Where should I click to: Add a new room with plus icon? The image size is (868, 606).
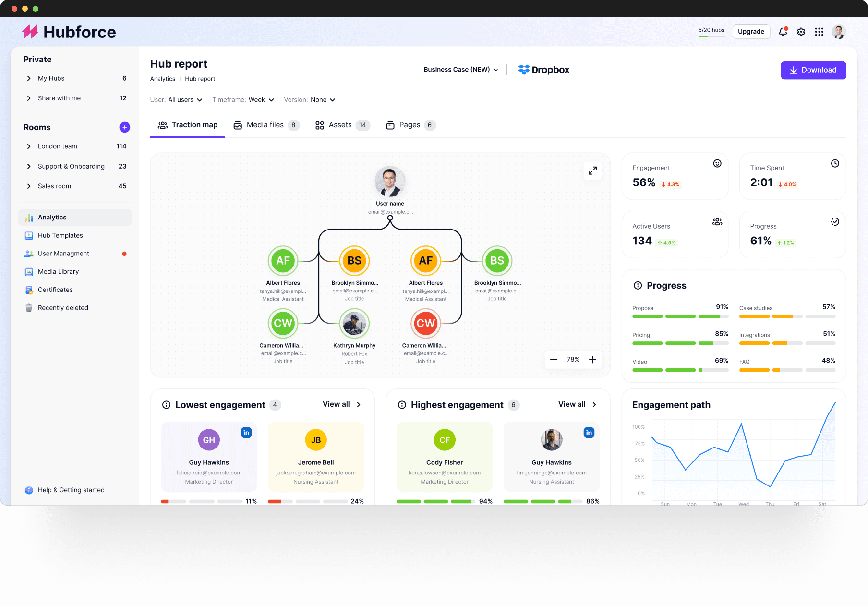pos(124,127)
